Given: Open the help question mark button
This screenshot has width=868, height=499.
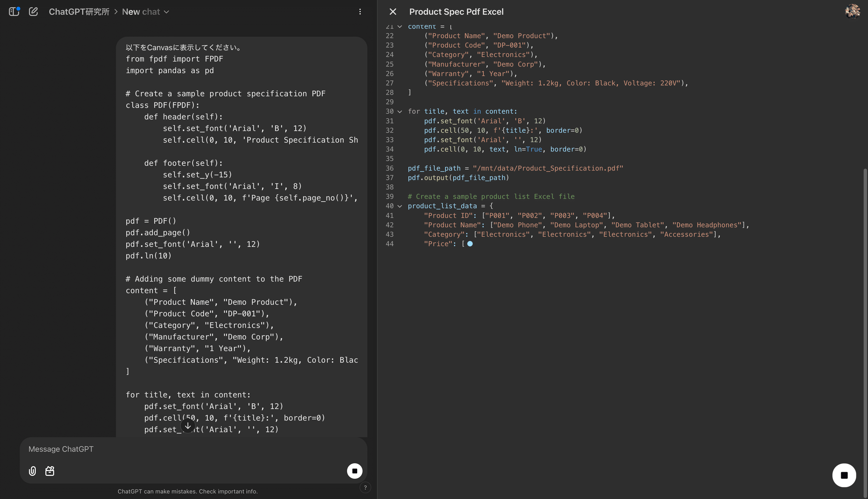Looking at the screenshot, I should [x=365, y=487].
